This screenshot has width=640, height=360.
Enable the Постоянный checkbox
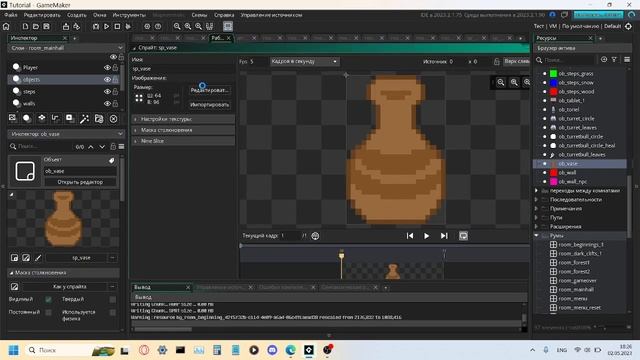(49, 313)
